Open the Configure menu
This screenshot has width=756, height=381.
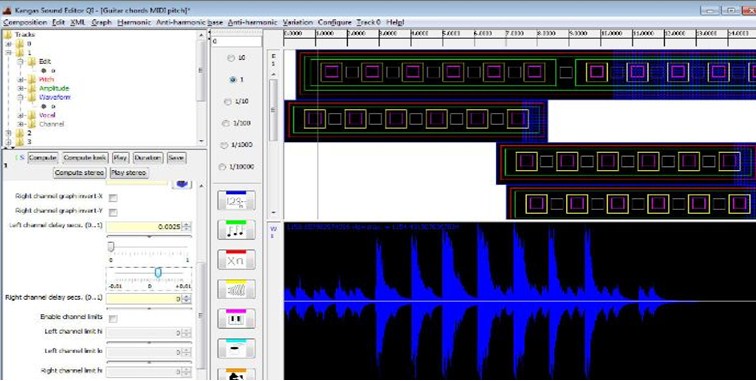(335, 22)
